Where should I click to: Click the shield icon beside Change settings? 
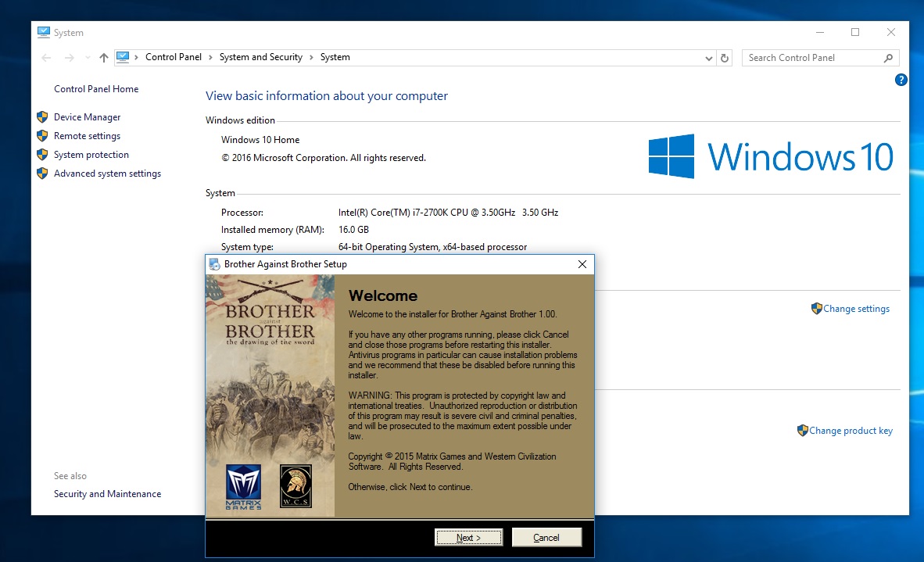(x=817, y=308)
